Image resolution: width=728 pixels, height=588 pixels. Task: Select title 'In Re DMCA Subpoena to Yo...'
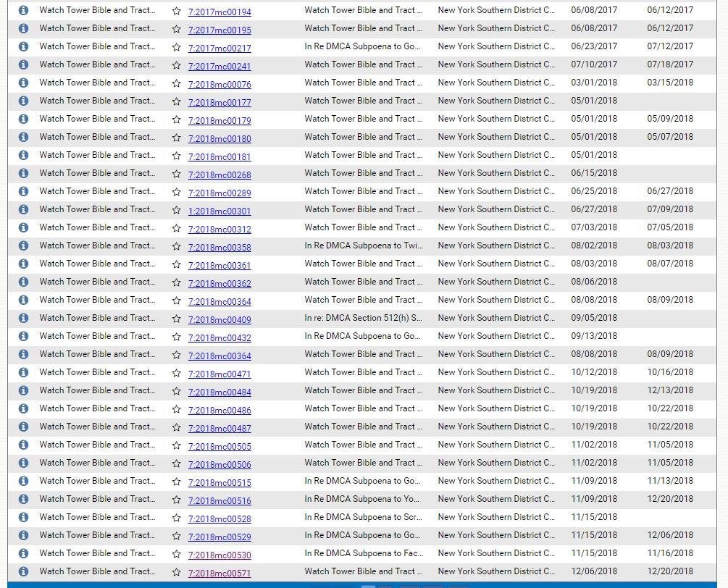[362, 498]
